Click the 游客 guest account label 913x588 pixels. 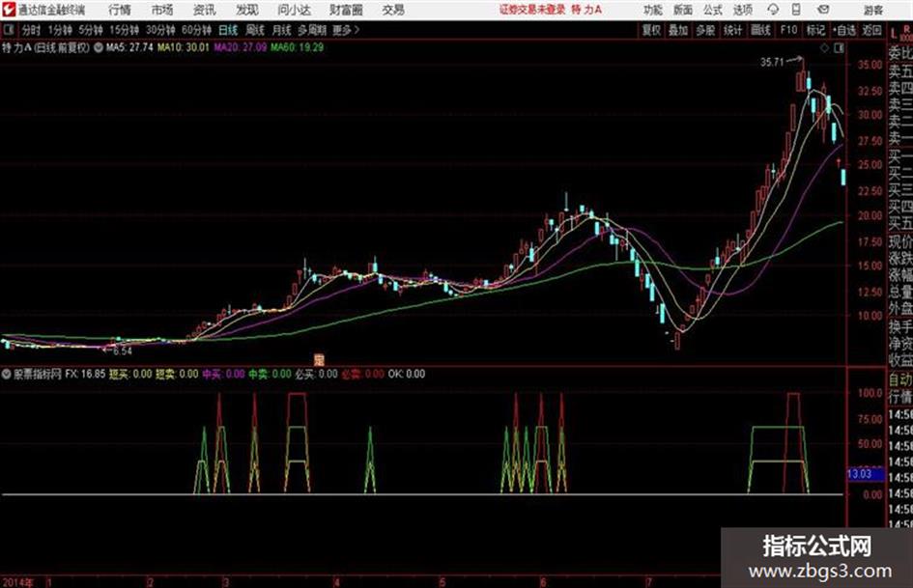coord(872,10)
